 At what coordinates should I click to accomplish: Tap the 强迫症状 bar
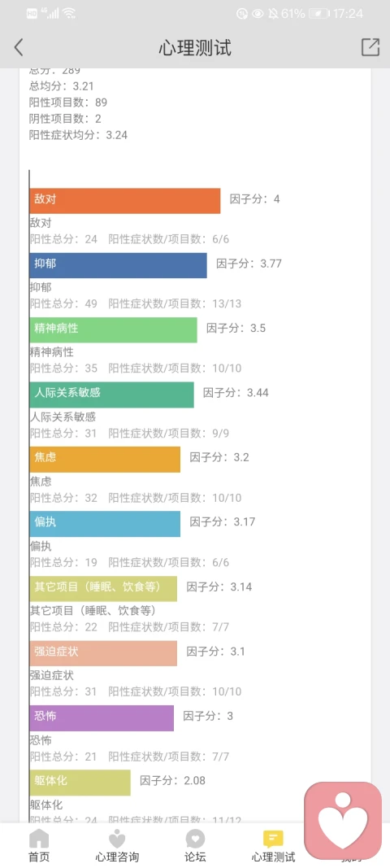(x=103, y=653)
